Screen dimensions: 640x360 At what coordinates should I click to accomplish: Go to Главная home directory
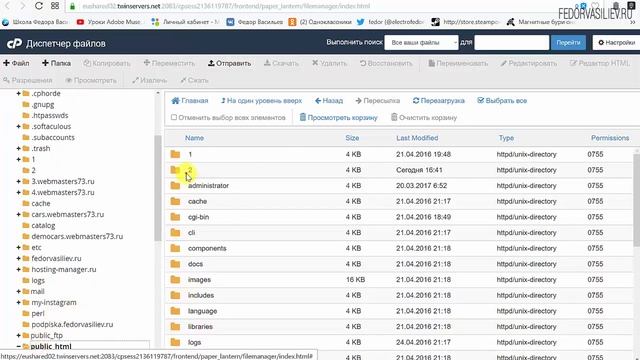tap(190, 100)
